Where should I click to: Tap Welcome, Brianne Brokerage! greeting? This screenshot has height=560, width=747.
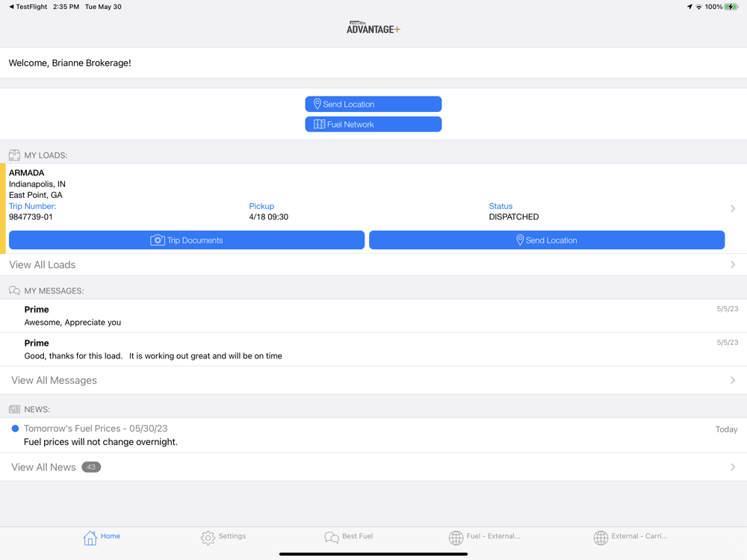pyautogui.click(x=69, y=63)
